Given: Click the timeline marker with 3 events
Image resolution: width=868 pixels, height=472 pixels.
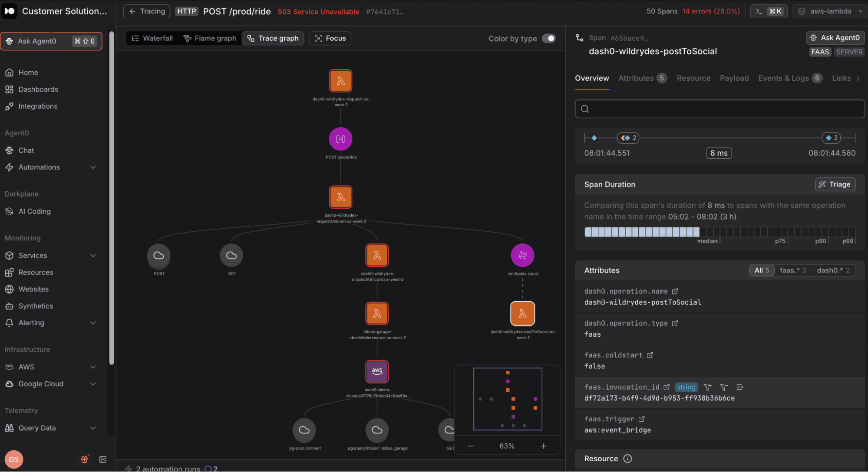Looking at the screenshot, I should (831, 138).
